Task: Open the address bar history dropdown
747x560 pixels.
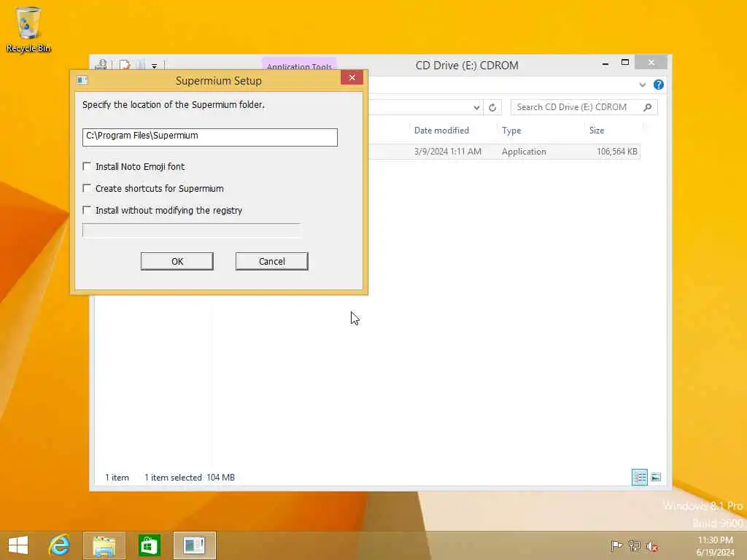Action: coord(476,108)
